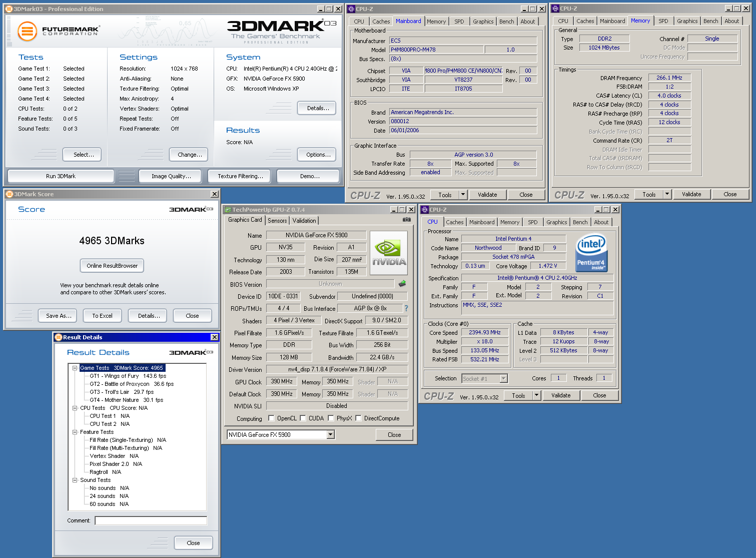Open SPD tab in the Mainboard CPU-Z window

click(x=459, y=22)
